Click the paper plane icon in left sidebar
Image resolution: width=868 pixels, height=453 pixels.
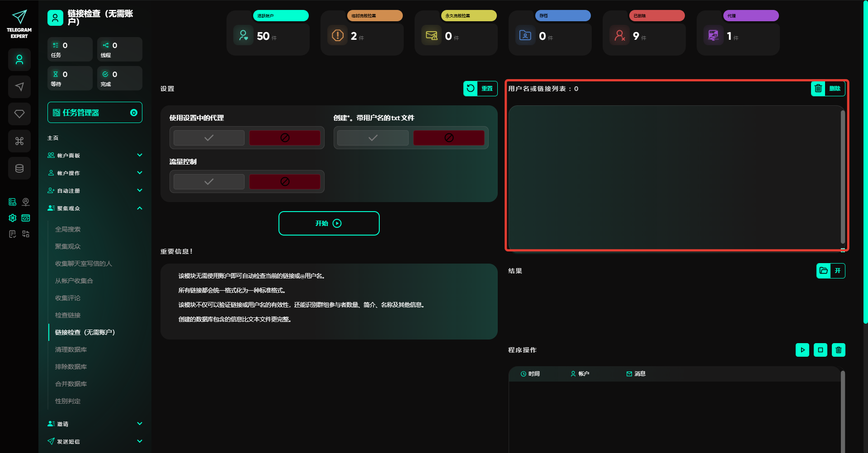[x=19, y=87]
